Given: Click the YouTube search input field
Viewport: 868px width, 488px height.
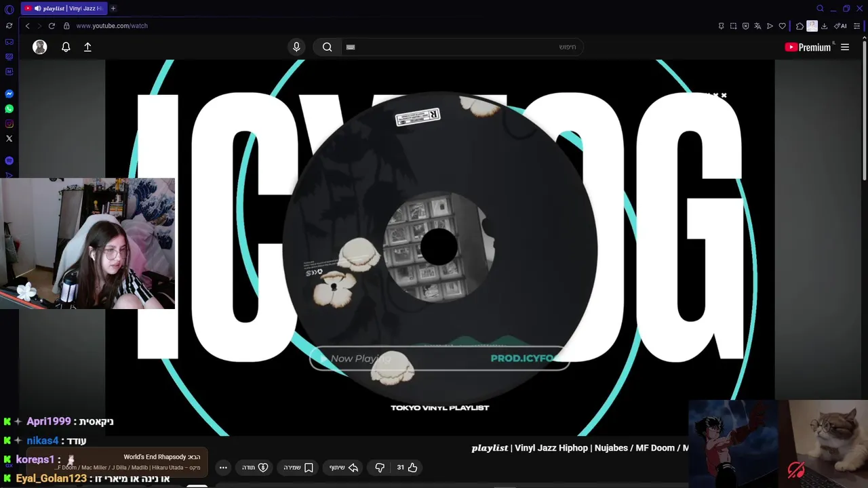Looking at the screenshot, I should coord(461,47).
